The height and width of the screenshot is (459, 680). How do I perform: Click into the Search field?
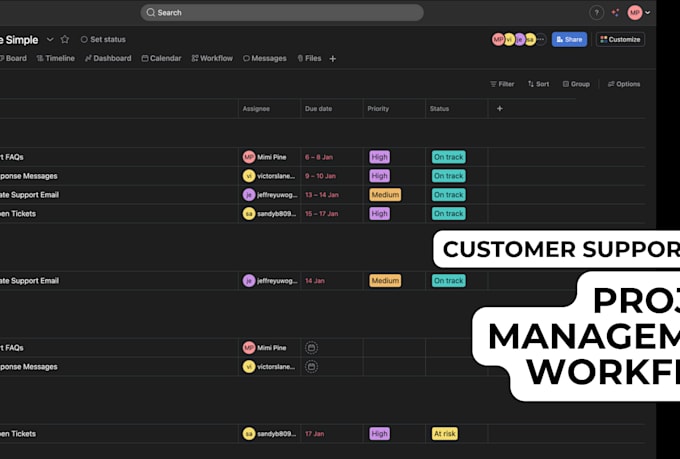point(282,13)
